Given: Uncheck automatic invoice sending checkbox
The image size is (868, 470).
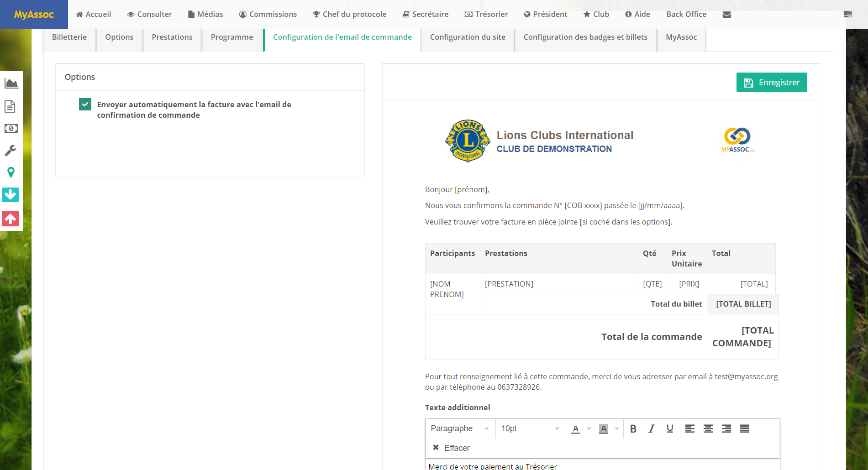Looking at the screenshot, I should [85, 104].
